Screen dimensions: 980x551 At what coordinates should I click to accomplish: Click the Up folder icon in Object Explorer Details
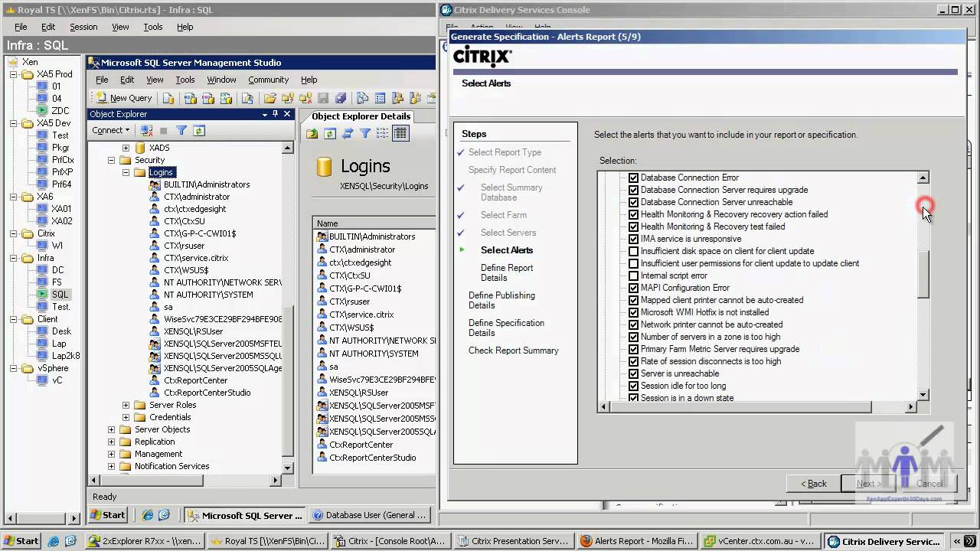[312, 134]
